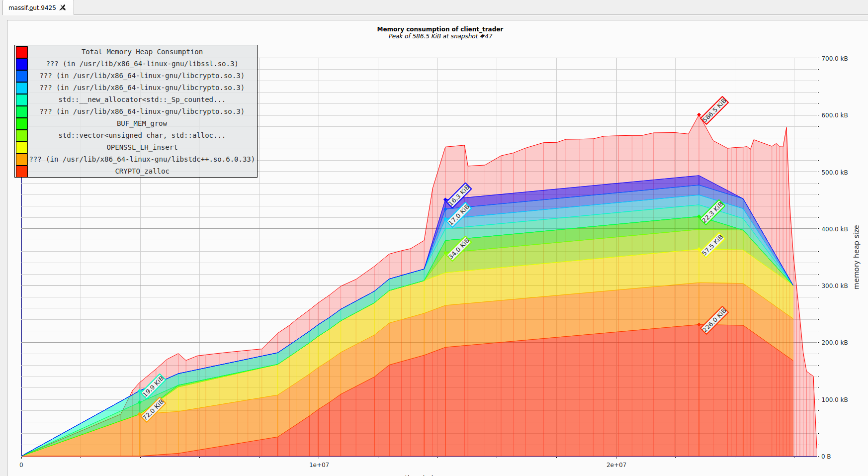The width and height of the screenshot is (868, 476).
Task: Select the BUF_MEM_grow legend label
Action: point(142,123)
